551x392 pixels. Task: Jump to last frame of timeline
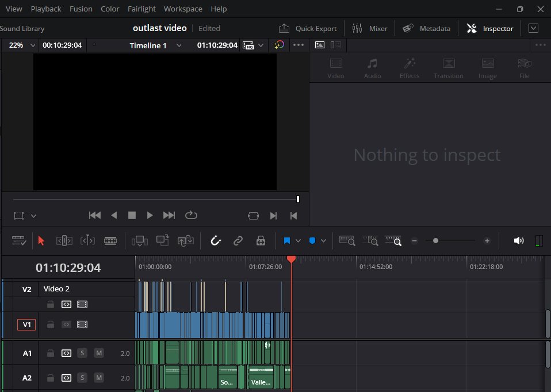point(169,216)
